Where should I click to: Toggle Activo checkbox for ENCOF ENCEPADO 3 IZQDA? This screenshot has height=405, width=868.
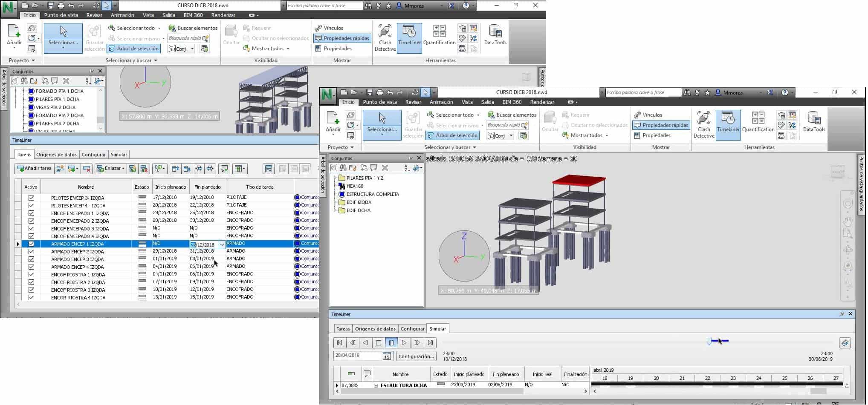click(x=31, y=229)
